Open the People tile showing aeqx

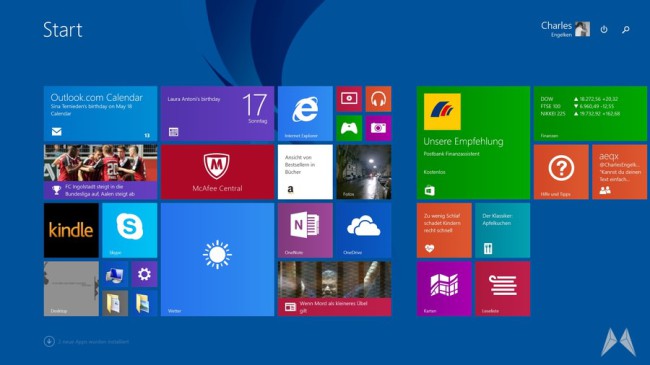coord(619,172)
